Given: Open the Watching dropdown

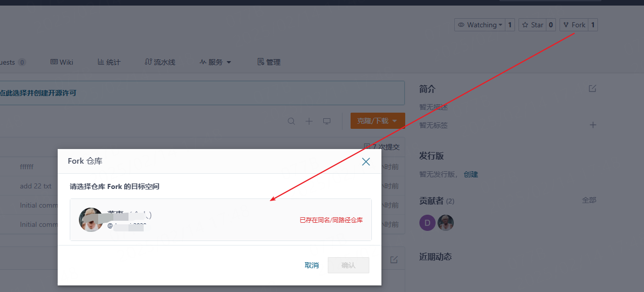Looking at the screenshot, I should (480, 25).
